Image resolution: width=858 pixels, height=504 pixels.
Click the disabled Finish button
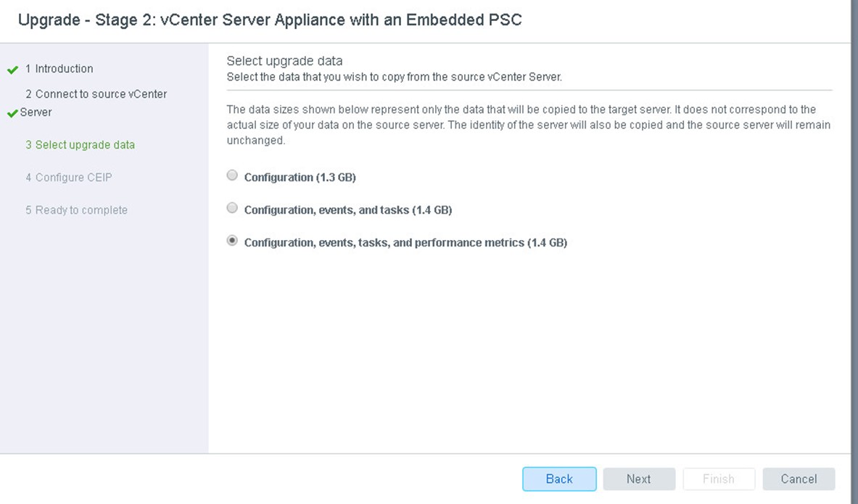719,479
